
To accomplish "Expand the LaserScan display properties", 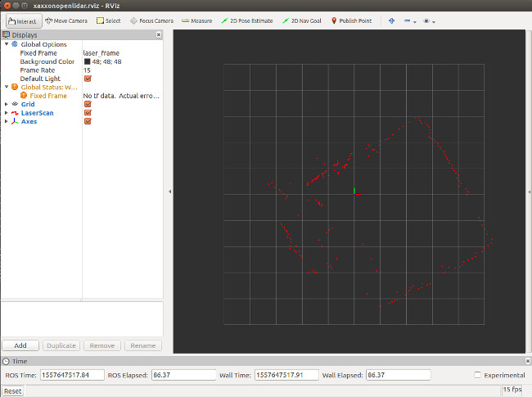I will point(6,113).
